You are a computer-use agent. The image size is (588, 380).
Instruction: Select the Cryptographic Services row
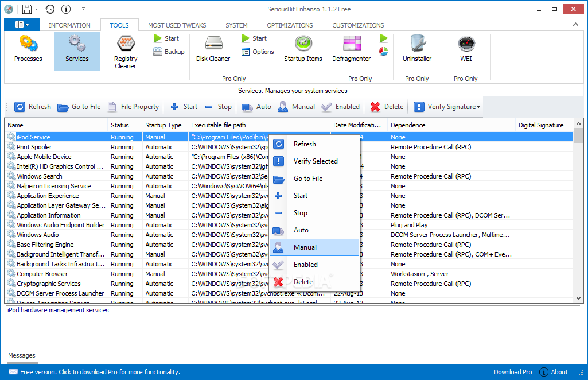tap(289, 284)
